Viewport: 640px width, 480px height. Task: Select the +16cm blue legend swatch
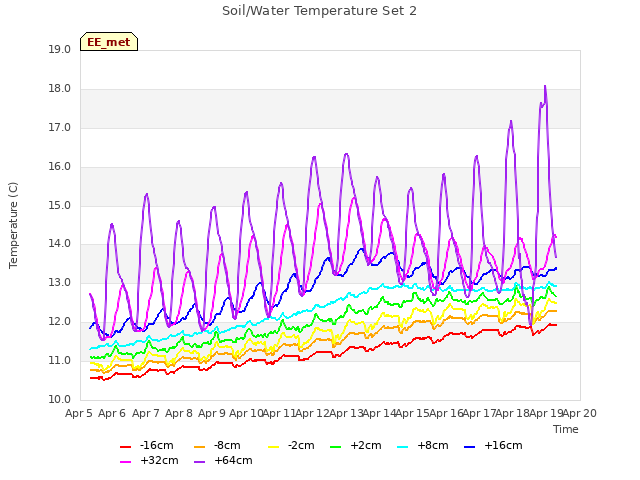[470, 447]
